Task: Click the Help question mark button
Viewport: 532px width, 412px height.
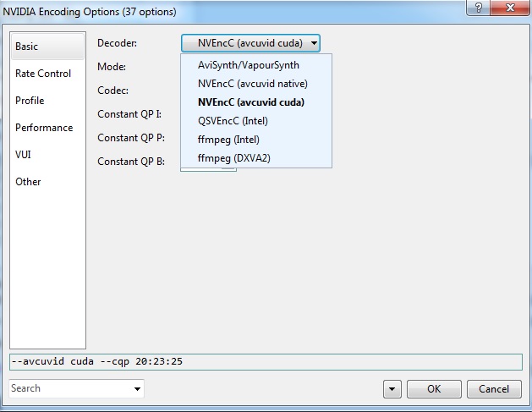Action: [x=479, y=8]
